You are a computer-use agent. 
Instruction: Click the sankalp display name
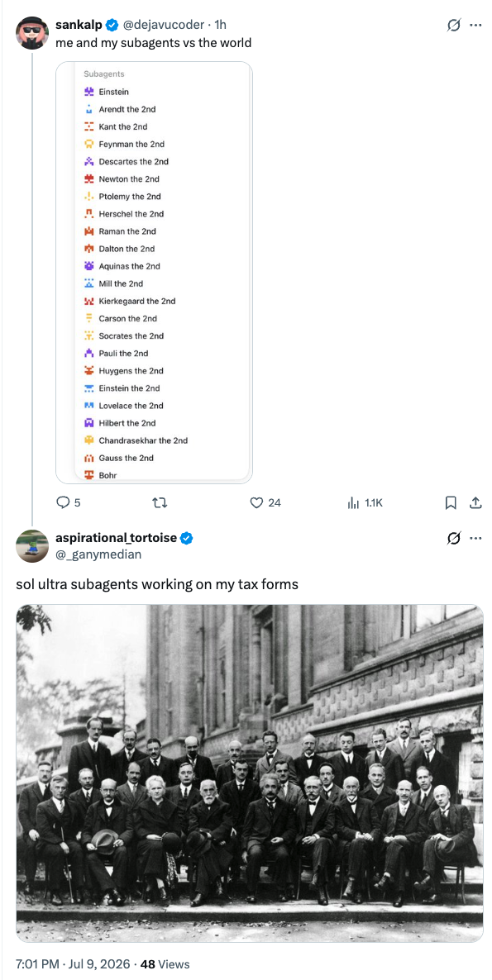(x=81, y=25)
